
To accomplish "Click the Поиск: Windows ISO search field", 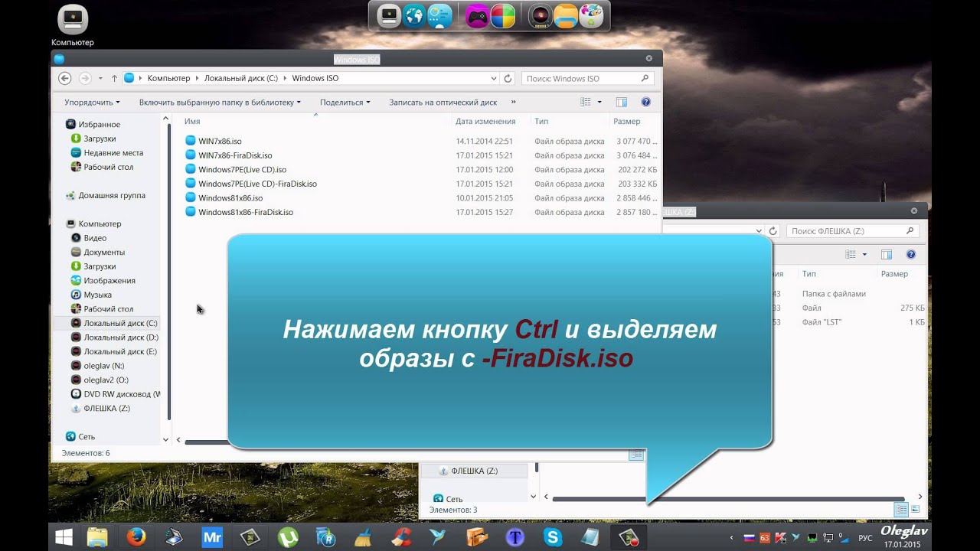I will (588, 78).
